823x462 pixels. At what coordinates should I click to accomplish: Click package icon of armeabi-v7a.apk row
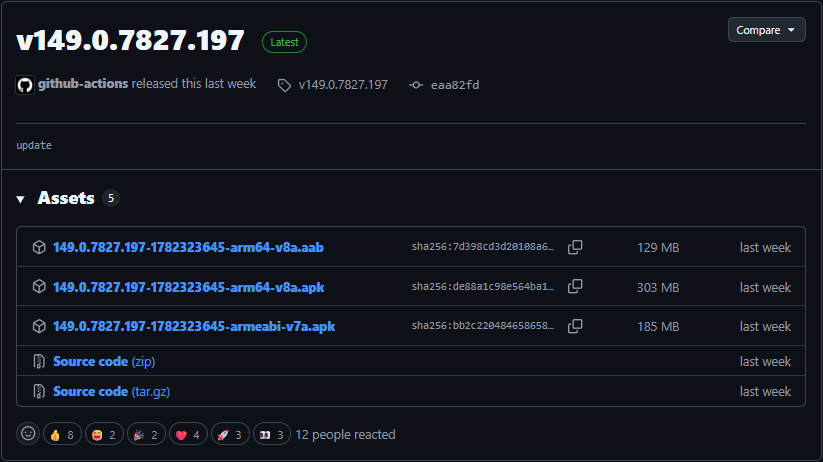[39, 326]
